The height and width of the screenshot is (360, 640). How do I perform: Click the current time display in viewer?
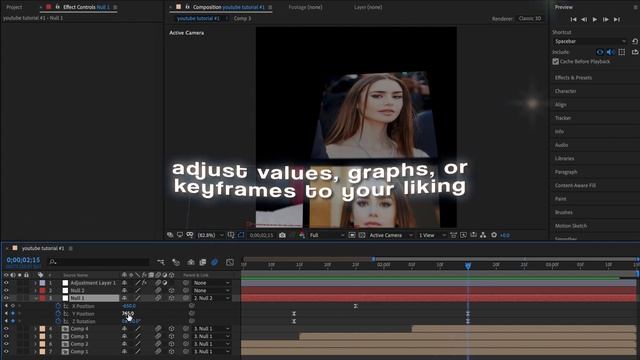point(261,235)
